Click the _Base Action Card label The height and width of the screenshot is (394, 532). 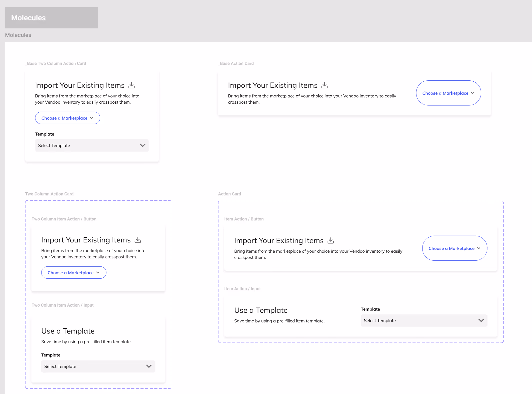pos(236,64)
